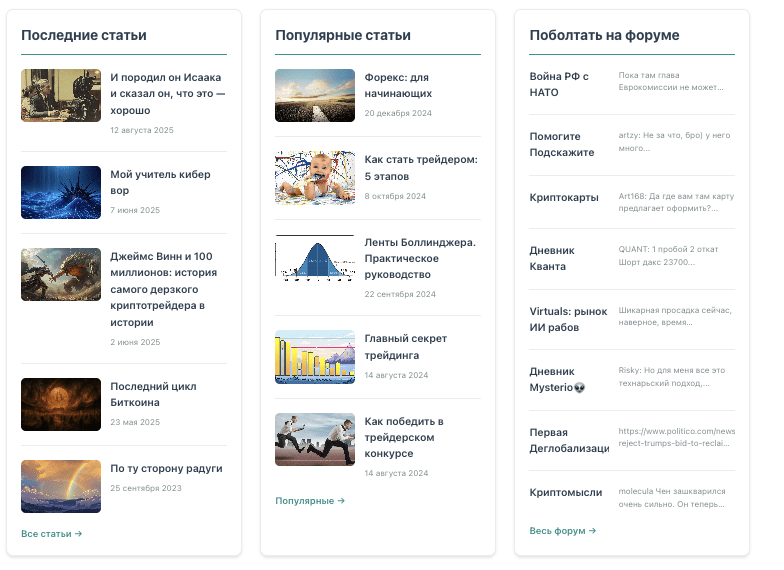Click the bell curve thumbnail for Ленты Боллинджера

click(x=315, y=257)
